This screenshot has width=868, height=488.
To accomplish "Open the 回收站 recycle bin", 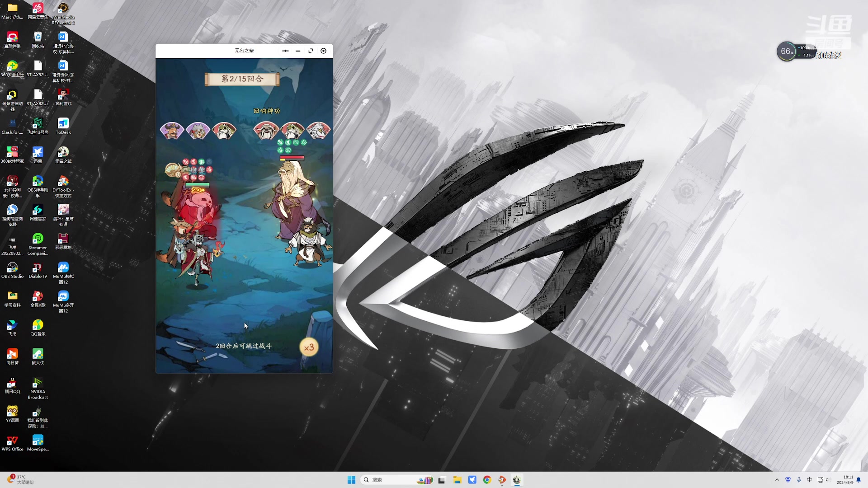I will pos(38,40).
